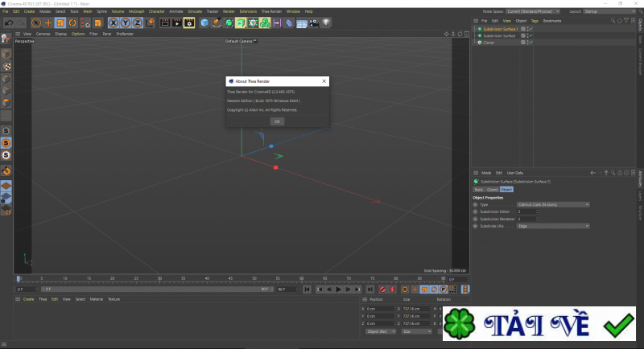Screen dimensions: 644x349
Task: Add a Cube primitive object icon
Action: [204, 23]
